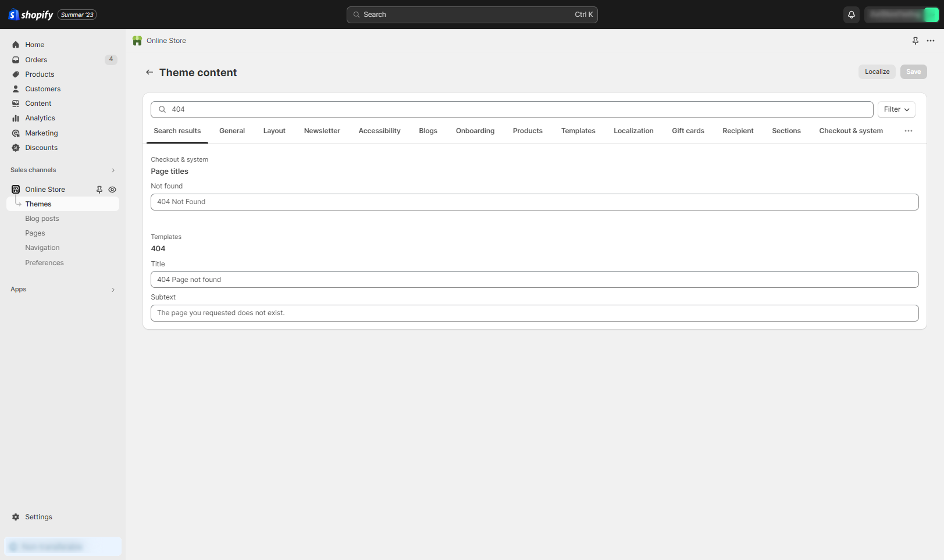The width and height of the screenshot is (944, 560).
Task: Focus the global Search bar
Action: pos(472,15)
